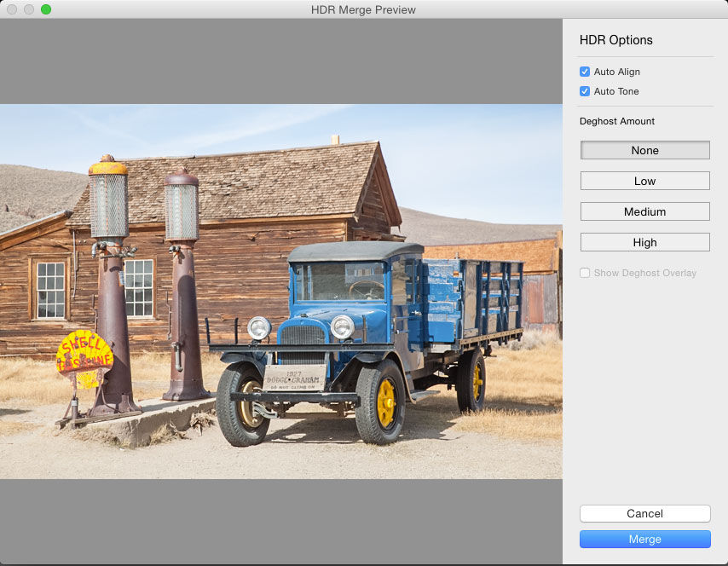Minimize the HDR Merge Preview dialog
This screenshot has width=728, height=566.
point(26,9)
